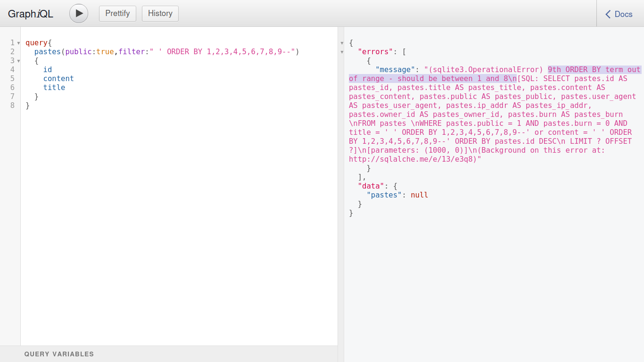The image size is (644, 362).
Task: Collapse the top-level response object arrow
Action: pyautogui.click(x=342, y=43)
